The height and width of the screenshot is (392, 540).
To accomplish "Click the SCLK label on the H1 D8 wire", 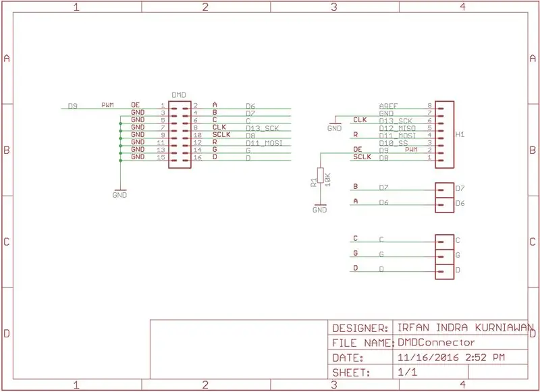I will (x=362, y=157).
